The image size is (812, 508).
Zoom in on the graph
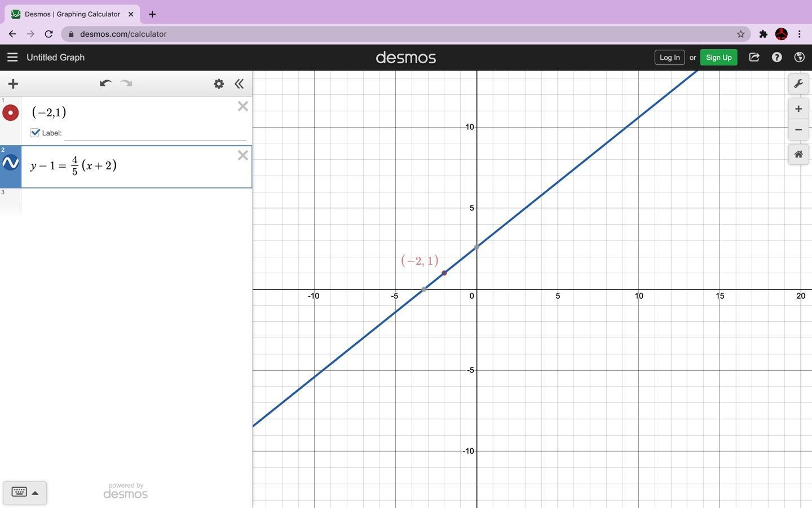pyautogui.click(x=798, y=109)
